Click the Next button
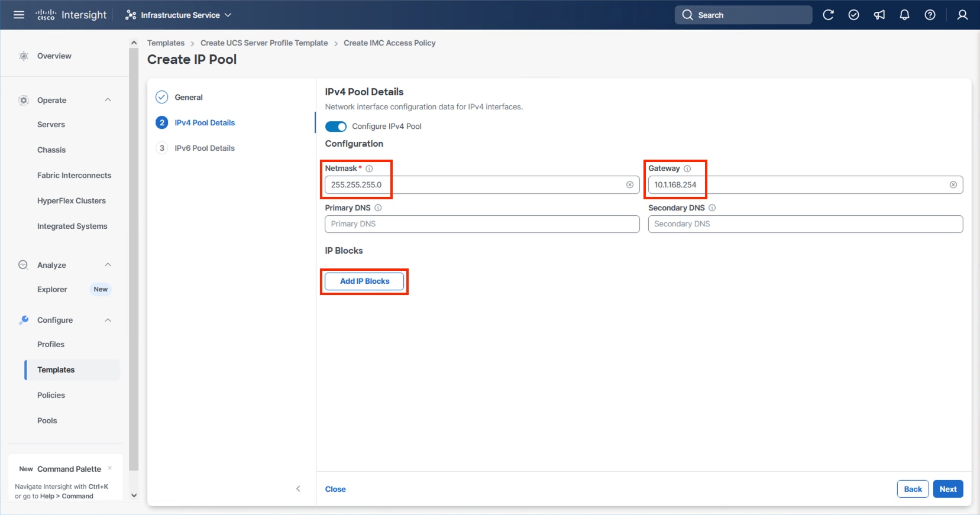Viewport: 980px width, 515px height. coord(947,489)
